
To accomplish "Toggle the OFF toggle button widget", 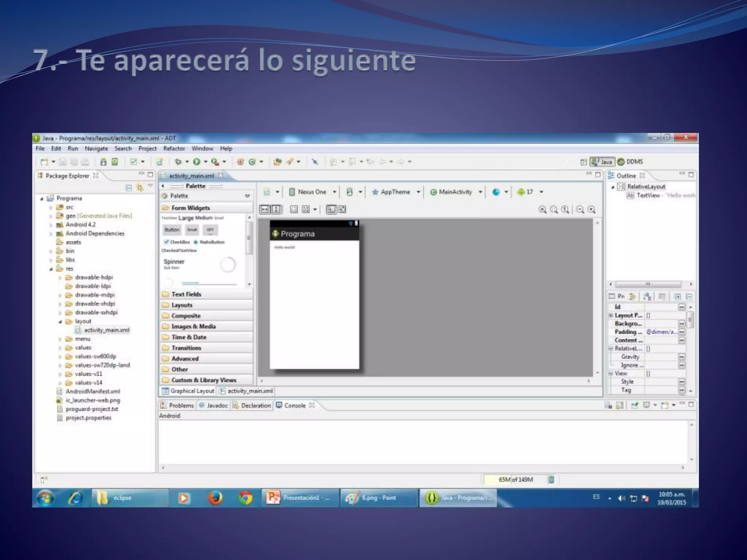I will pyautogui.click(x=210, y=230).
